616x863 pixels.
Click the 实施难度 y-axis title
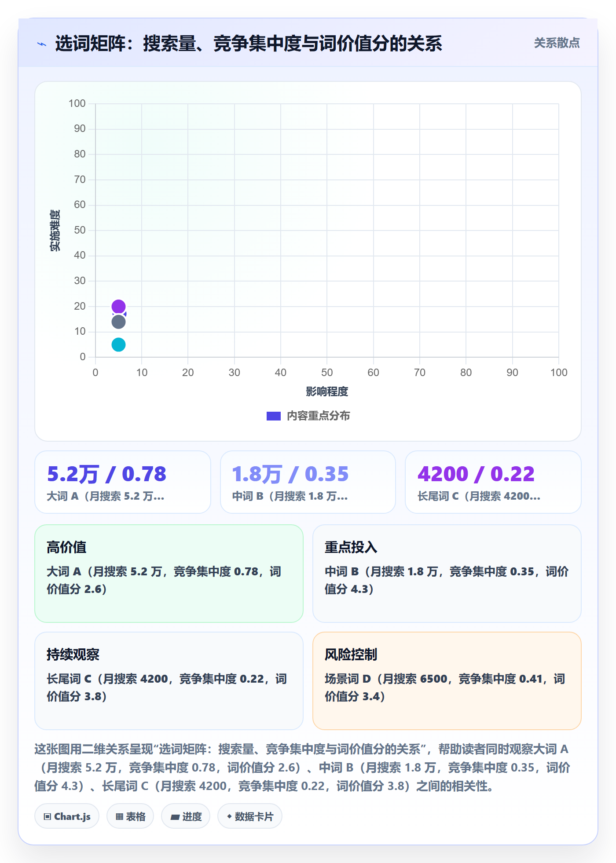[x=55, y=230]
